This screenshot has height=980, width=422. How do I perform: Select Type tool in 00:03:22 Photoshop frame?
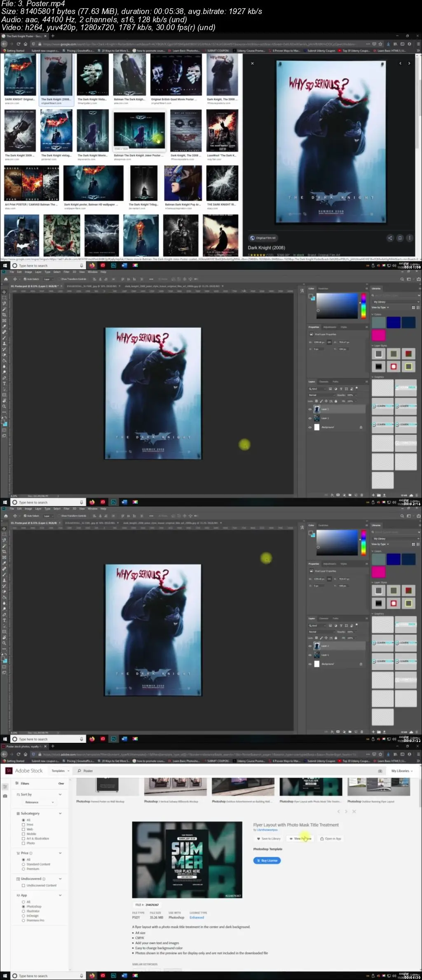pyautogui.click(x=4, y=620)
